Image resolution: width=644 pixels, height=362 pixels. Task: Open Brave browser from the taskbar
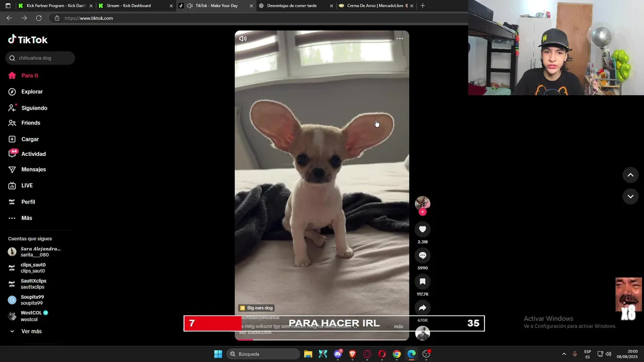353,354
